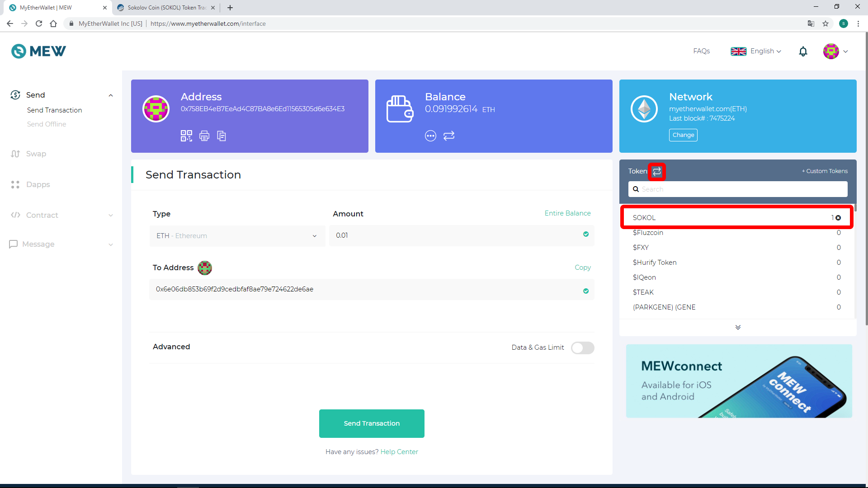
Task: Open the notifications bell
Action: pos(803,52)
